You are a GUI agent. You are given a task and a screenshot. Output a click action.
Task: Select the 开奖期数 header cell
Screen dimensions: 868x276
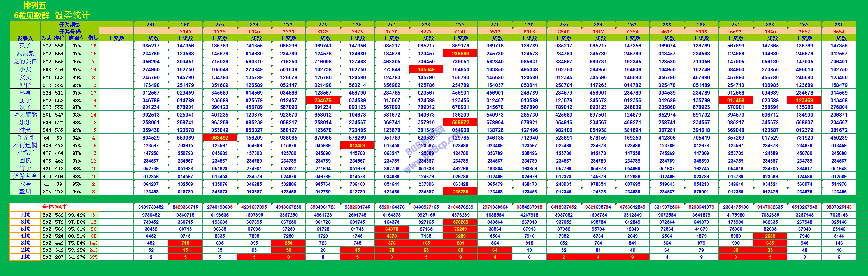(x=70, y=25)
